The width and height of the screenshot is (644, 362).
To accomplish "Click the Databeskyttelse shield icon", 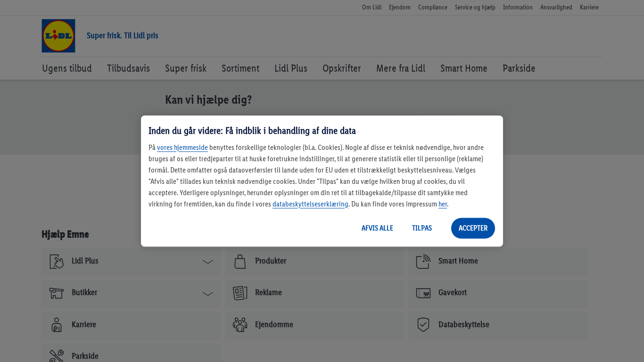I will (x=423, y=325).
